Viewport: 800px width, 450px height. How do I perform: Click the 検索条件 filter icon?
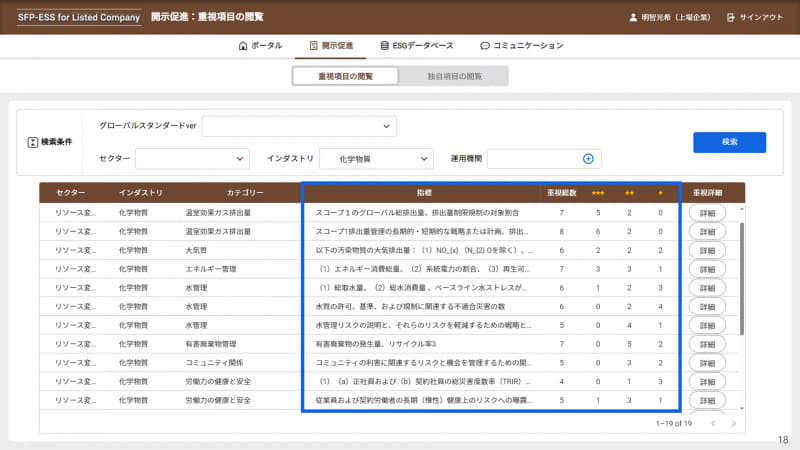(33, 142)
